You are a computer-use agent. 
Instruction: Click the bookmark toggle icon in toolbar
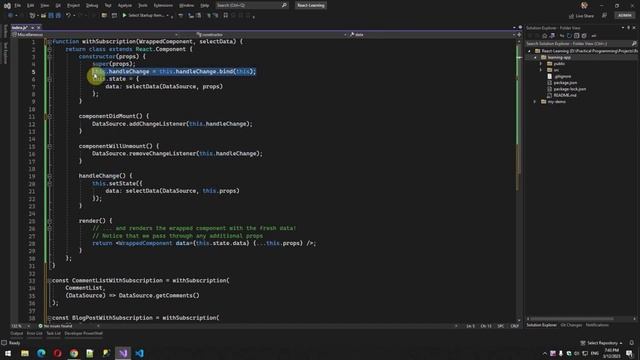(x=226, y=16)
